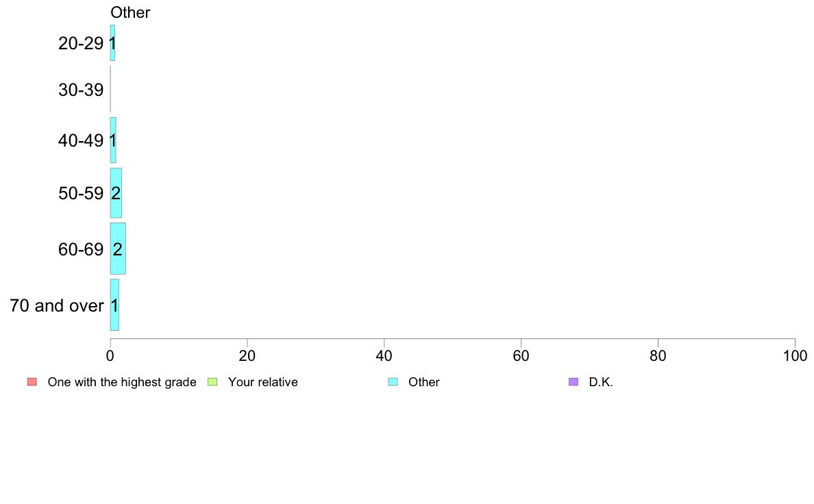This screenshot has width=814, height=504.
Task: Click the 60 tick label on x-axis
Action: tap(521, 355)
